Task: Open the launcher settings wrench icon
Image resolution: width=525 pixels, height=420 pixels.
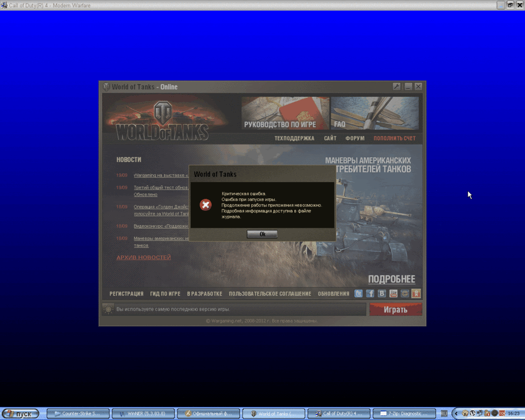Action: (x=397, y=87)
